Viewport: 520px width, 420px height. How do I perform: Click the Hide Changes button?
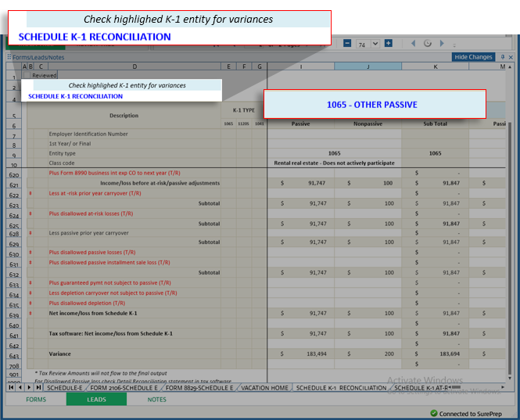474,57
